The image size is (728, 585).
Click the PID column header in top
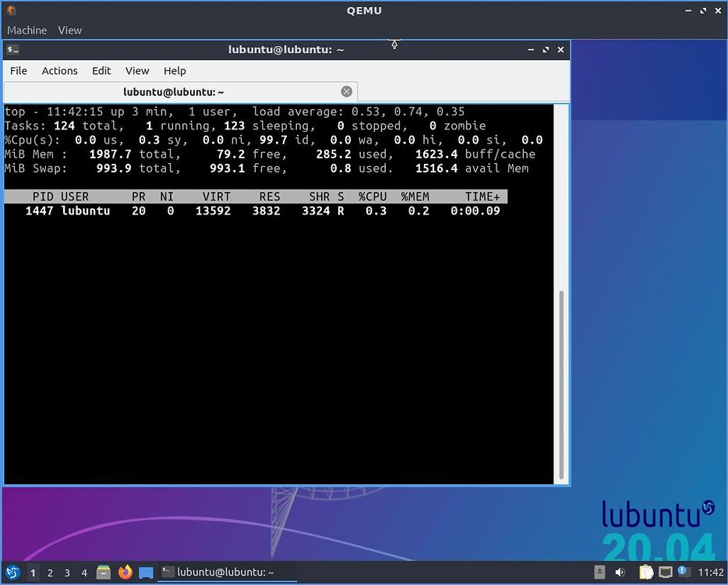(x=43, y=197)
